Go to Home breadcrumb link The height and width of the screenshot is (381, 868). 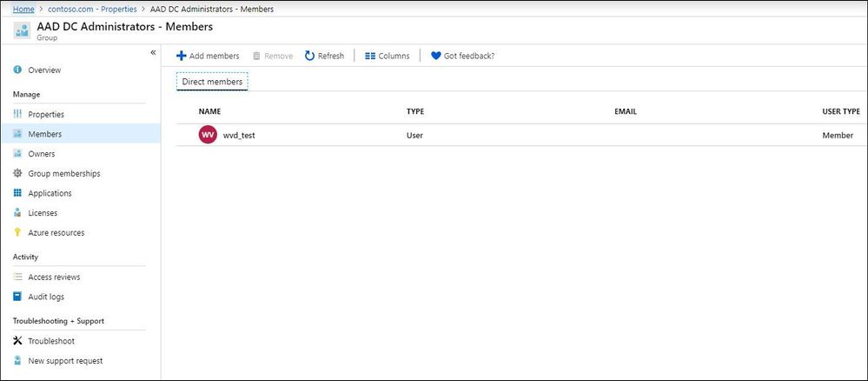(23, 9)
